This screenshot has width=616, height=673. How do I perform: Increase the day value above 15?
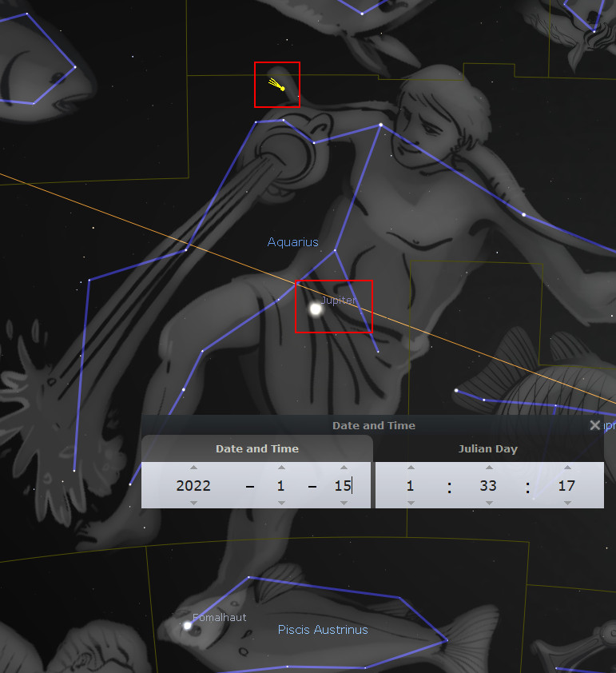pyautogui.click(x=344, y=468)
